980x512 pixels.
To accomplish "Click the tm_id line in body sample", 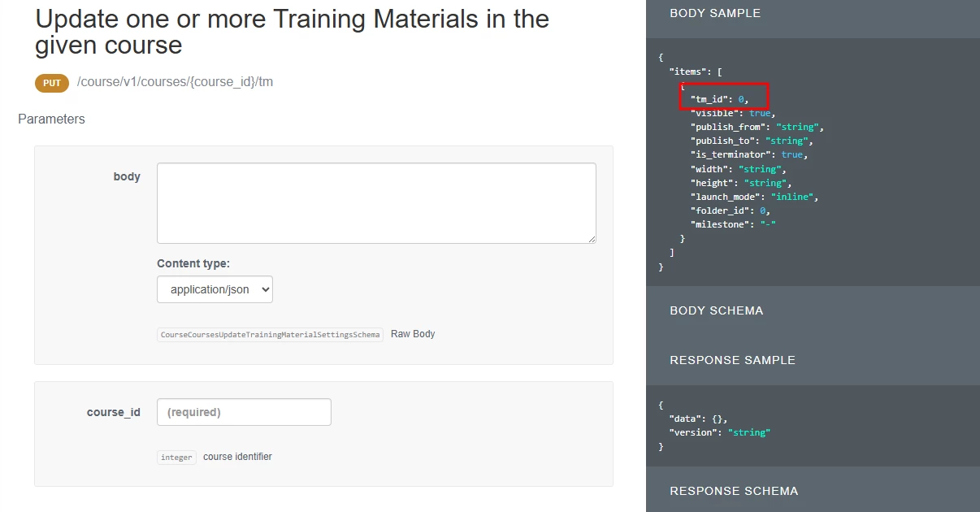I will (719, 99).
